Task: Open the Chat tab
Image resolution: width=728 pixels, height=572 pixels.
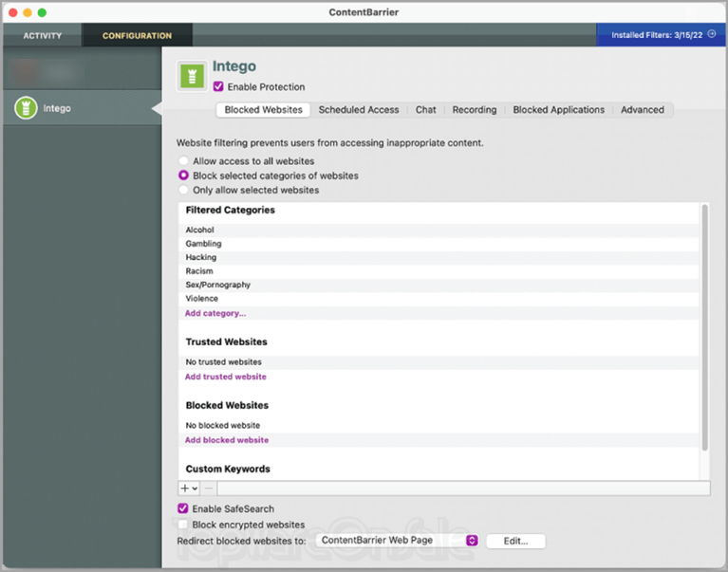Action: (425, 110)
